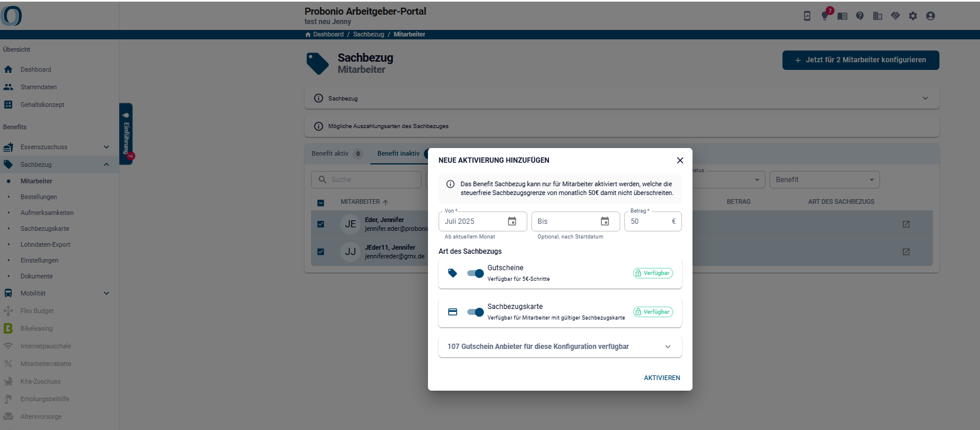980x430 pixels.
Task: Open the handbook book icon in header
Action: point(842,16)
